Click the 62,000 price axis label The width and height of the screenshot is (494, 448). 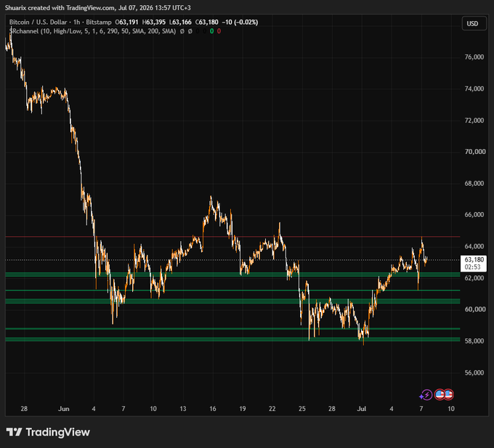pos(474,278)
